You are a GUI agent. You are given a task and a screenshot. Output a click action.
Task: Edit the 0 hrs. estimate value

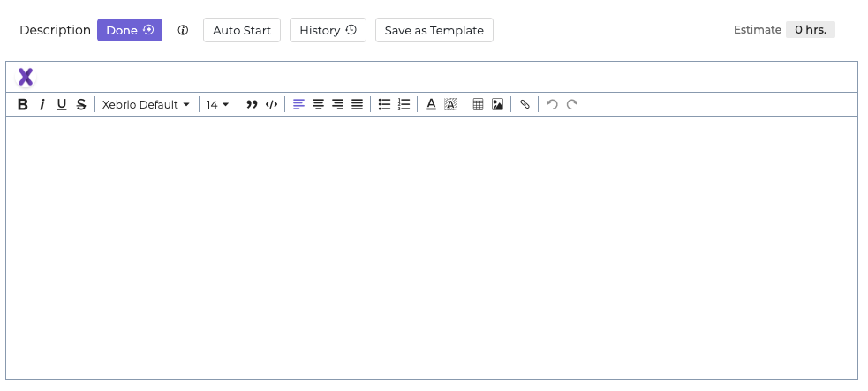pos(811,30)
